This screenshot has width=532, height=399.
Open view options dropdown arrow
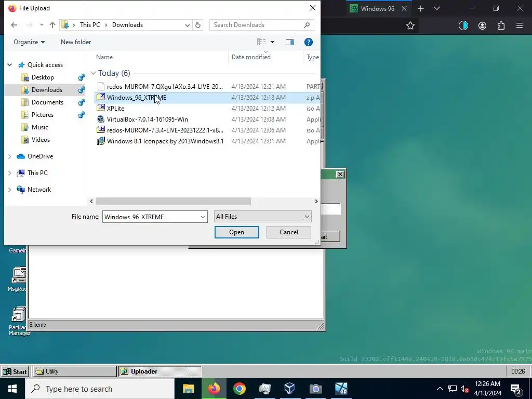272,42
